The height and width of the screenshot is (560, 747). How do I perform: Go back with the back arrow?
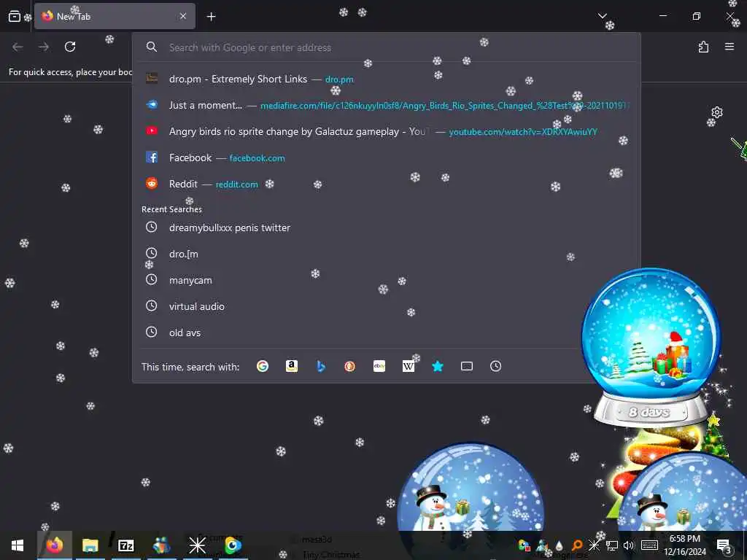pyautogui.click(x=18, y=47)
